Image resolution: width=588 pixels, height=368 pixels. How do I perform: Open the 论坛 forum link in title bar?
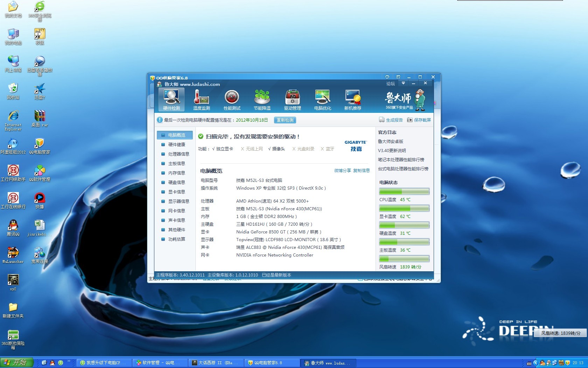pyautogui.click(x=391, y=84)
